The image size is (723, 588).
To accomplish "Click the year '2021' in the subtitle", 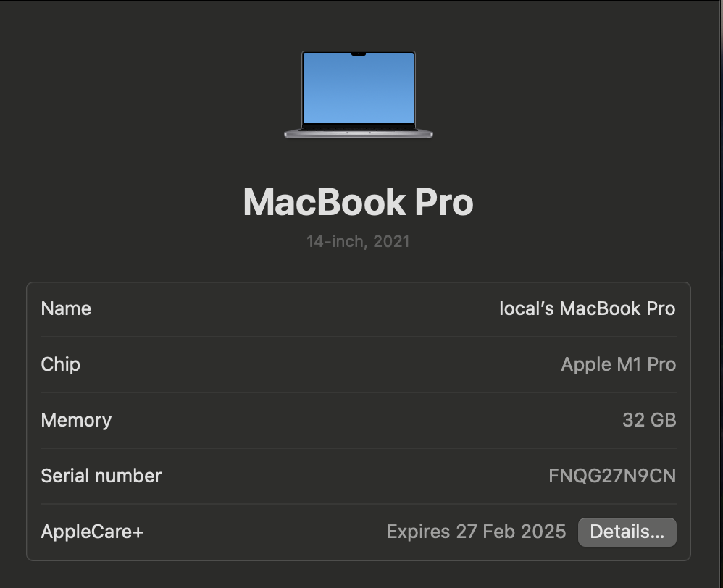I will pyautogui.click(x=391, y=241).
